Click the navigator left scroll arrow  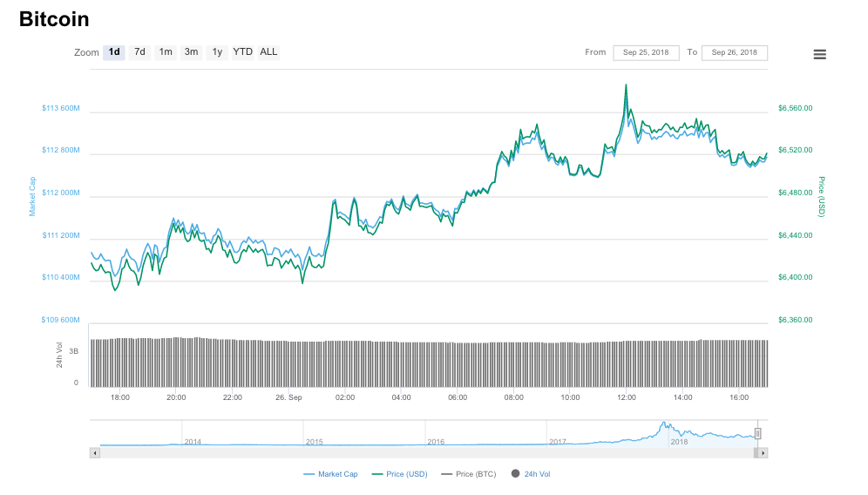click(95, 453)
